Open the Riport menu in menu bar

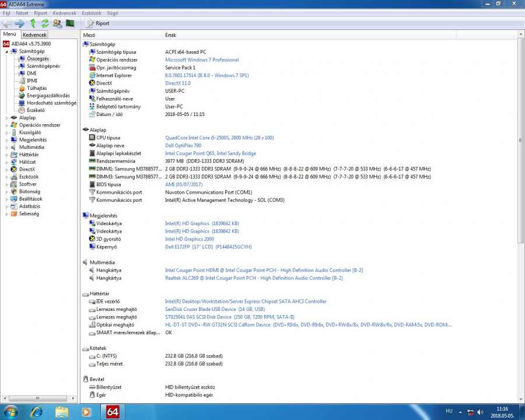pos(40,13)
